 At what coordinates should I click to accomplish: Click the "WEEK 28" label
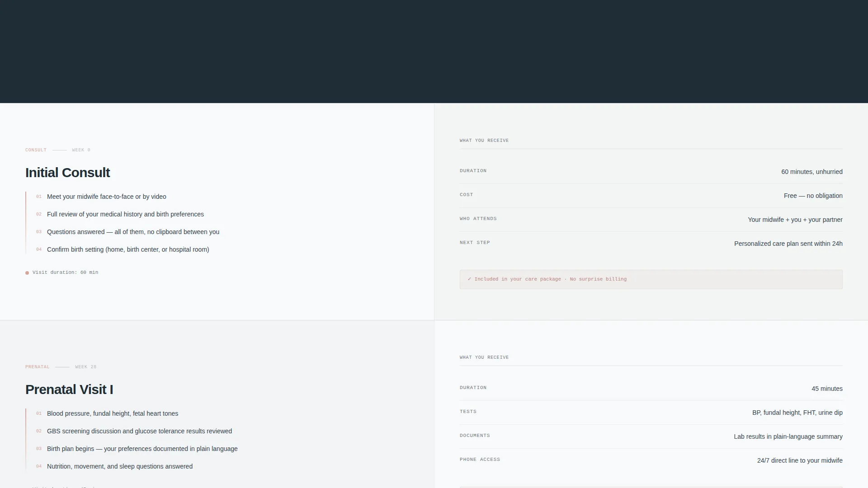pos(85,367)
